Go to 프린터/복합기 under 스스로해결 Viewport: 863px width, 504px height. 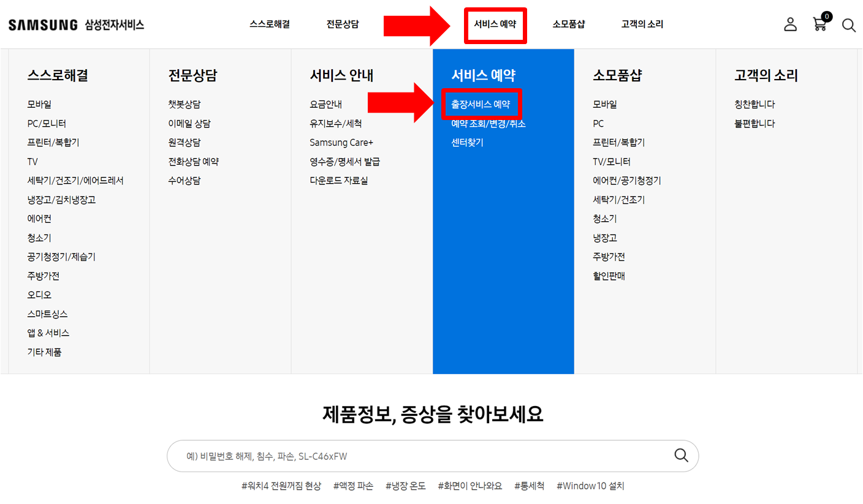(x=53, y=143)
